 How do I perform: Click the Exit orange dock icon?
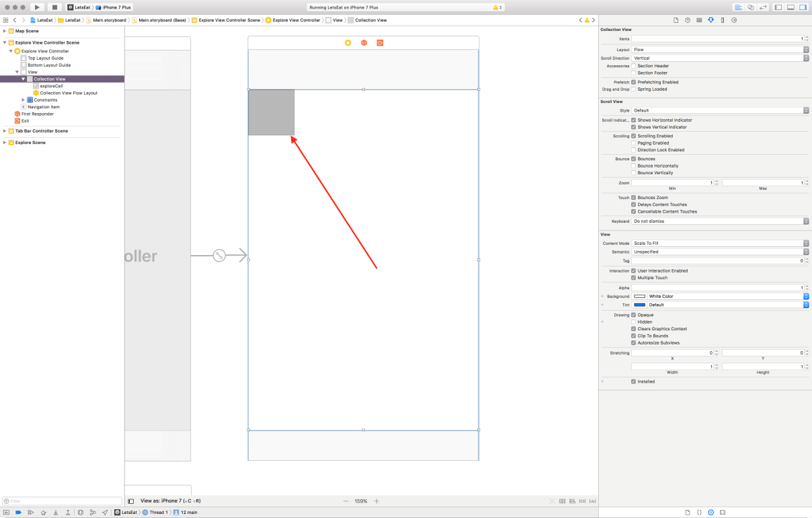pos(380,42)
